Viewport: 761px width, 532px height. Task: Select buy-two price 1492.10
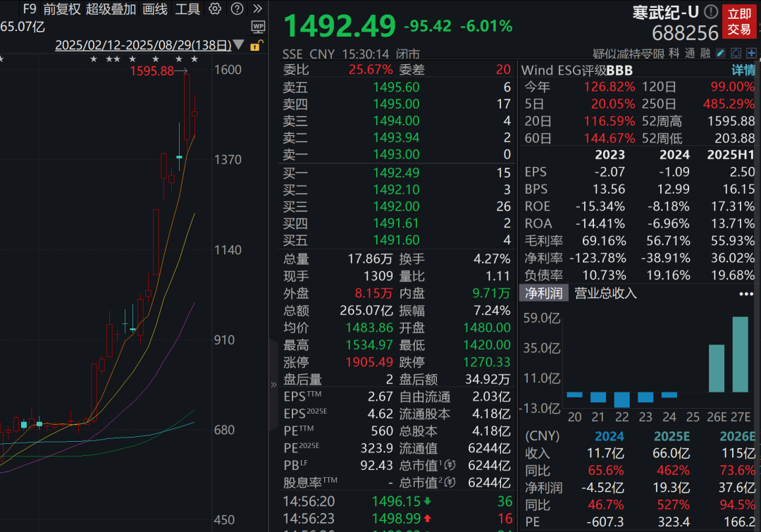click(396, 190)
